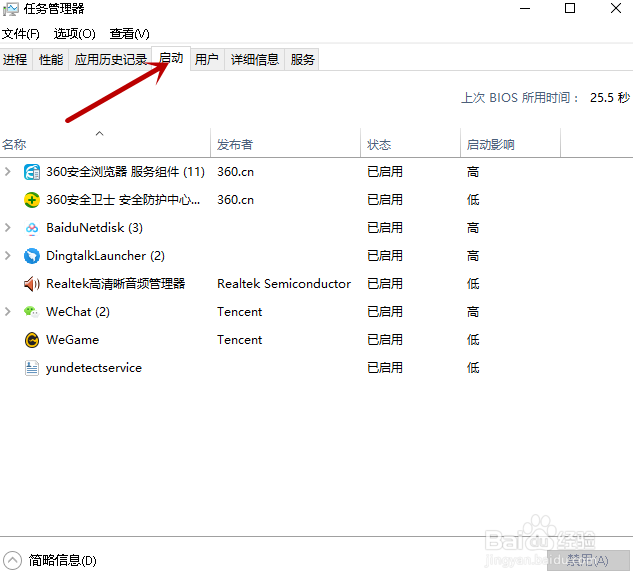Expand the BaiduNetdisk (3) group
The width and height of the screenshot is (633, 582).
coord(8,228)
